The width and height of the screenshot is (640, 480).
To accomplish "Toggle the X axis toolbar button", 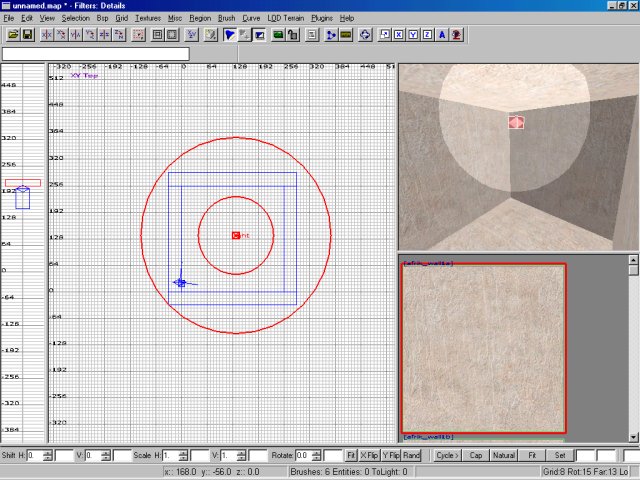I will [398, 34].
